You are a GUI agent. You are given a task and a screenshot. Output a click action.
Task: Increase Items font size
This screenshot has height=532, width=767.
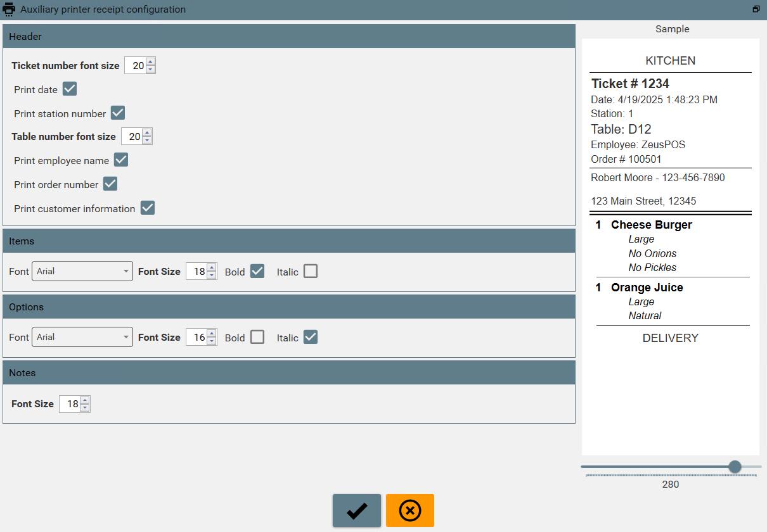(x=212, y=267)
